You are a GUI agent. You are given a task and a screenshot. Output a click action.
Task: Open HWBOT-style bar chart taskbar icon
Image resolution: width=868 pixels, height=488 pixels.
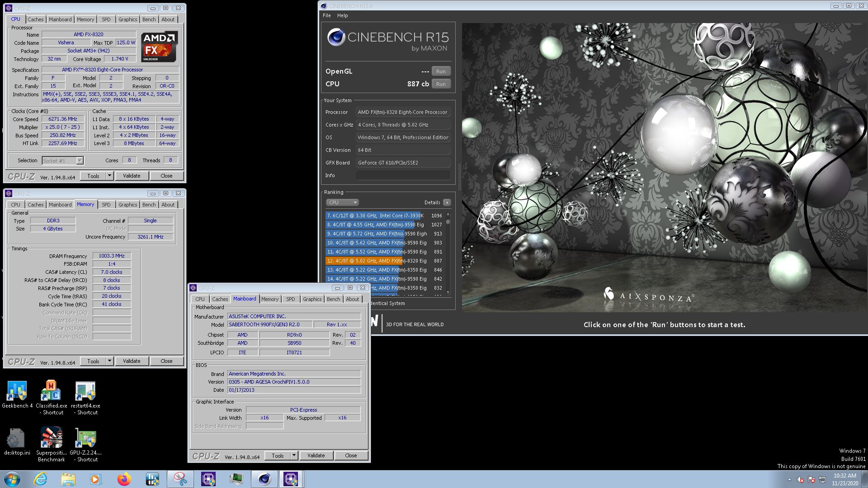152,479
